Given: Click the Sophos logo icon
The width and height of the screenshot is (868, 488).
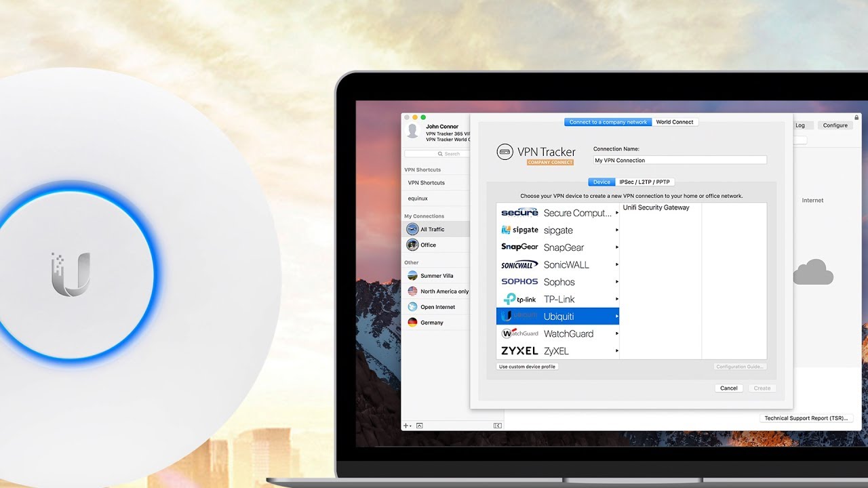Looking at the screenshot, I should (x=519, y=282).
